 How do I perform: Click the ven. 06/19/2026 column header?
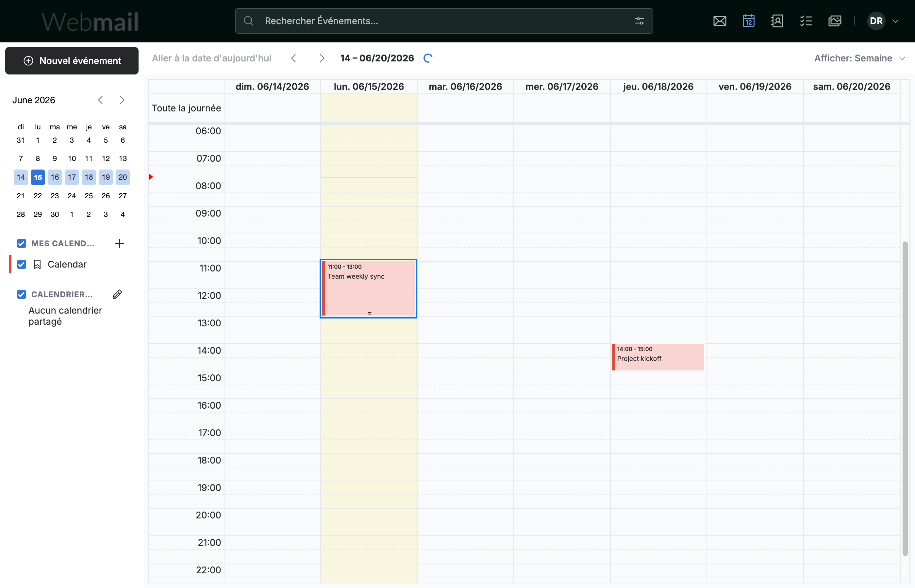[755, 87]
